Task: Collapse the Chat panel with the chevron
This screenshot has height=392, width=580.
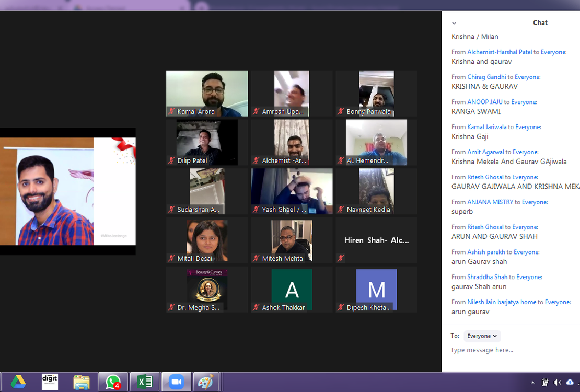Action: tap(454, 23)
